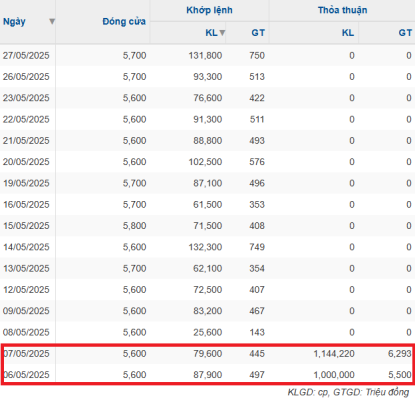Screen dimensions: 415x400
Task: Click the 1,000,000 negotiated volume cell
Action: [x=334, y=375]
